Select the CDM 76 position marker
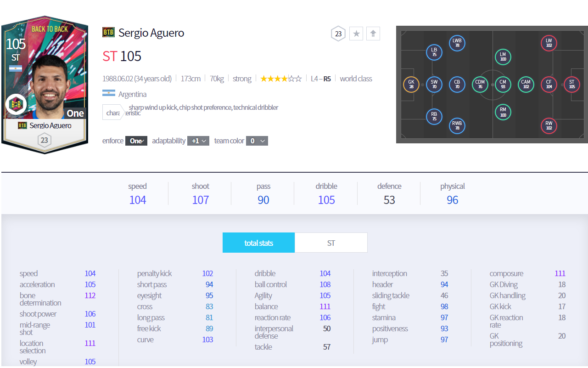This screenshot has width=588, height=368. pyautogui.click(x=480, y=85)
